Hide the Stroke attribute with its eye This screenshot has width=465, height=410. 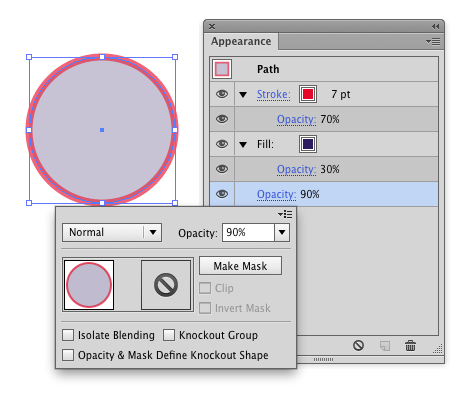[x=222, y=94]
